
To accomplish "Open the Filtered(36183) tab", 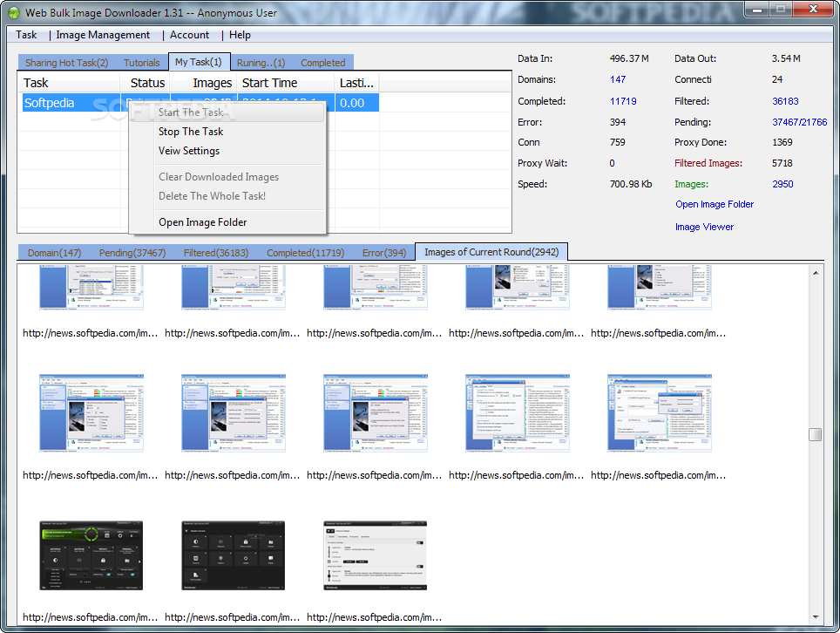I will [x=216, y=253].
